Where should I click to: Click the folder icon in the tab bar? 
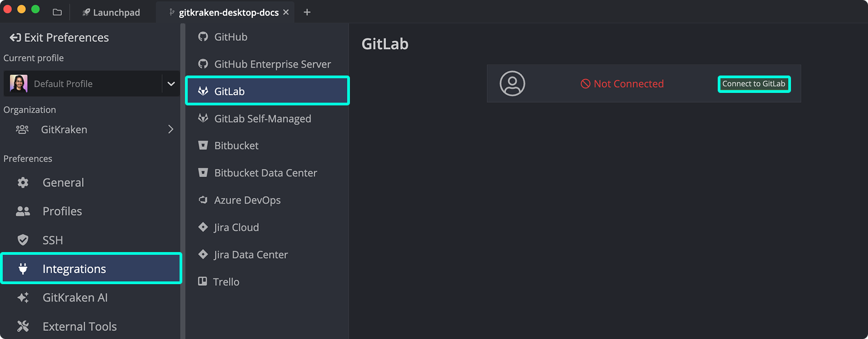click(57, 12)
